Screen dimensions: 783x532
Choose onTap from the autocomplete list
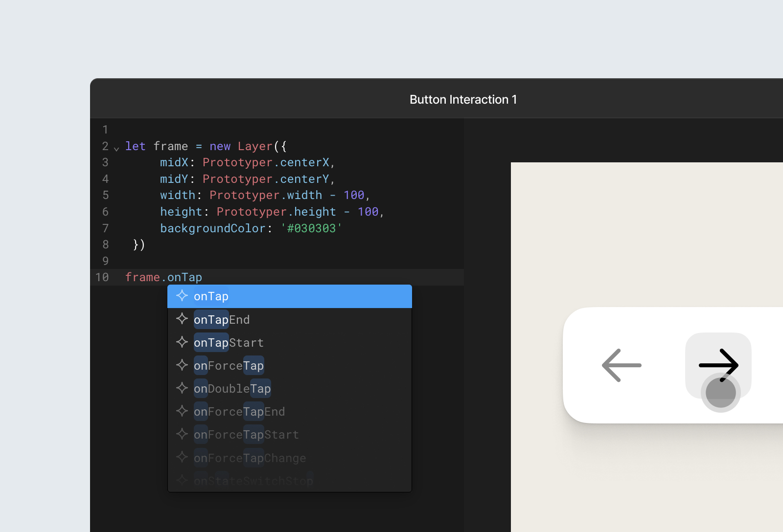click(211, 296)
